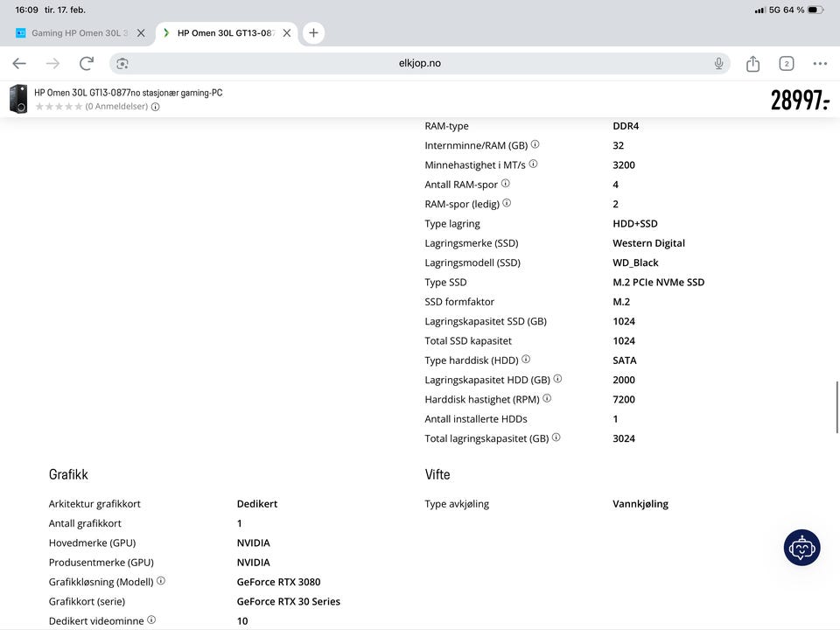Image resolution: width=840 pixels, height=630 pixels.
Task: Click the value M.2 PCIe NVMe SSD
Action: coord(658,283)
